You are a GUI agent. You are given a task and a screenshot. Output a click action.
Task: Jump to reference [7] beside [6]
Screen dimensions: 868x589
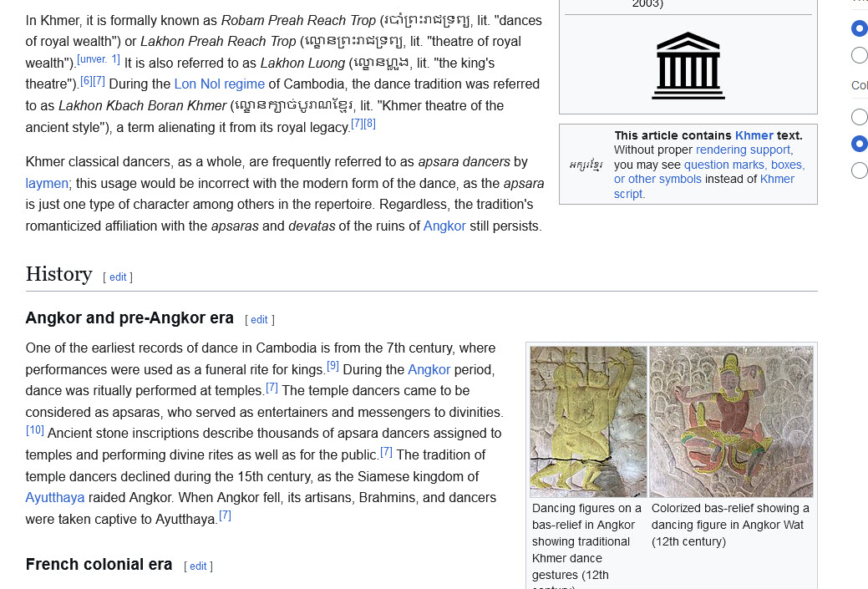(x=99, y=81)
